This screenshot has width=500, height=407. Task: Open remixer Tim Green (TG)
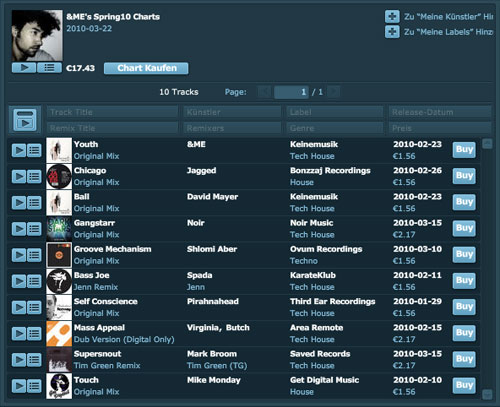[x=217, y=366]
